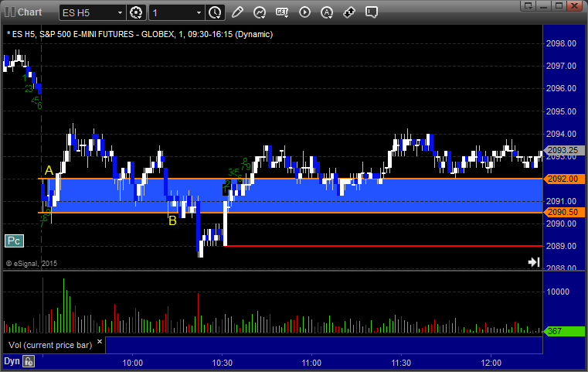
Task: Click the chart title ES H5 S&P 500 text
Action: (x=140, y=34)
